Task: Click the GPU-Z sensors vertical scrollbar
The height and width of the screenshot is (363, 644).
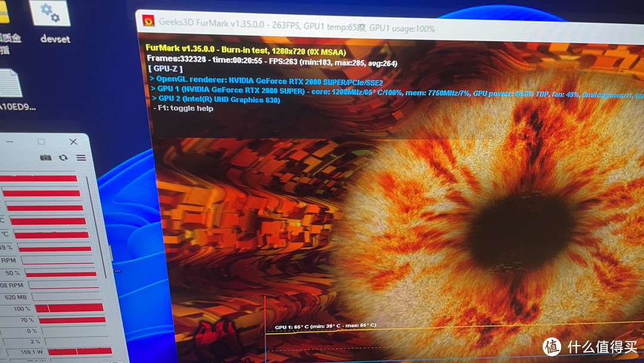Action: (x=97, y=226)
